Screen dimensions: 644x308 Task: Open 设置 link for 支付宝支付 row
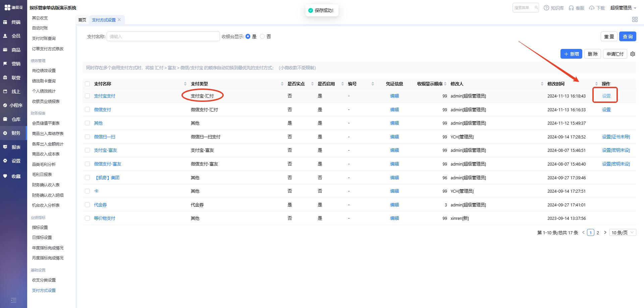(606, 96)
